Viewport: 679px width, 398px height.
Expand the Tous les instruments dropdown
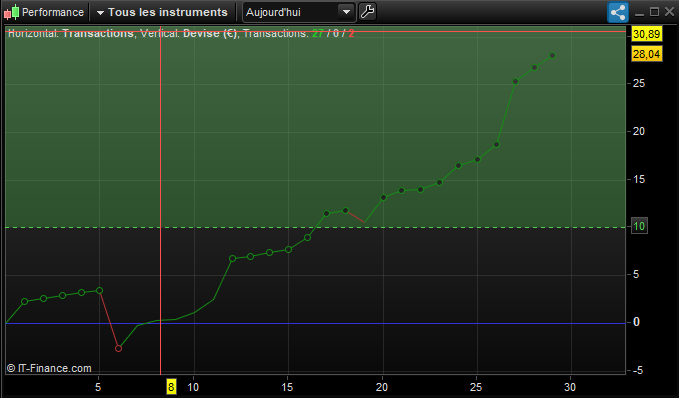pos(162,12)
